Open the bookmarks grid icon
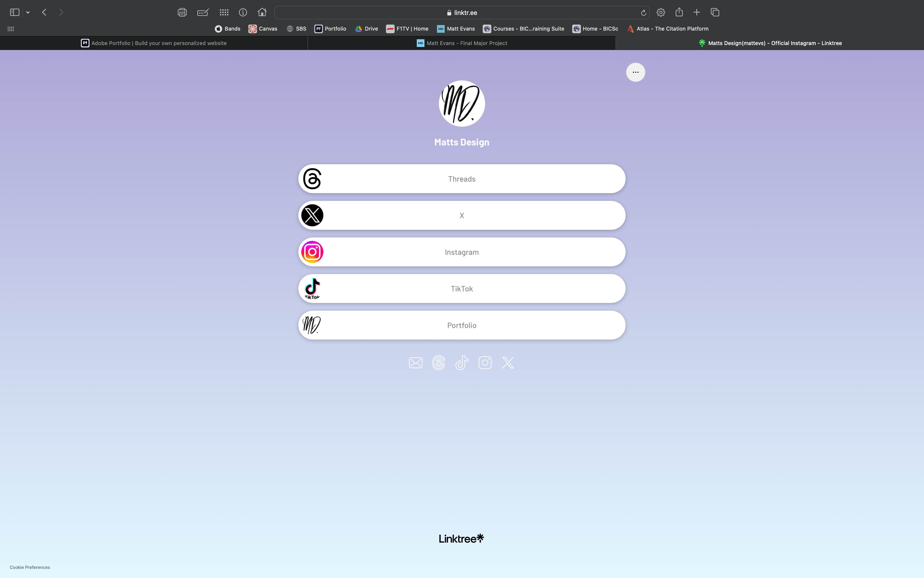Screen dimensions: 924x578 11,29
